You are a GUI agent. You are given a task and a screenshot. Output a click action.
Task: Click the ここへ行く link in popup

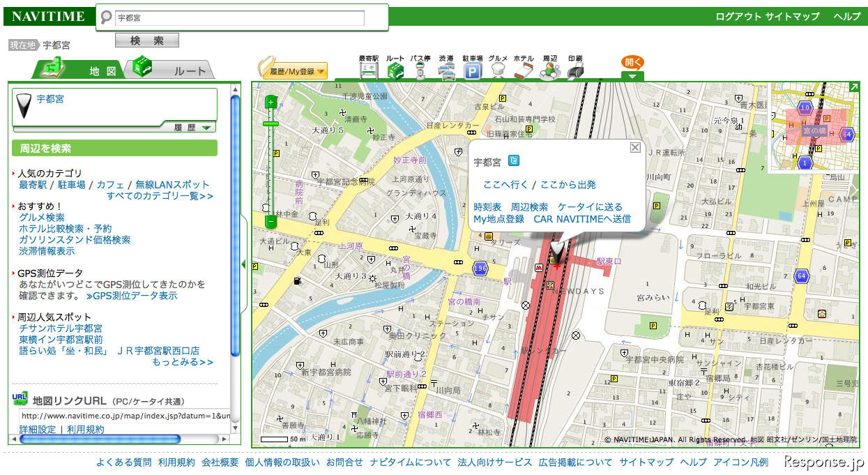[x=505, y=185]
